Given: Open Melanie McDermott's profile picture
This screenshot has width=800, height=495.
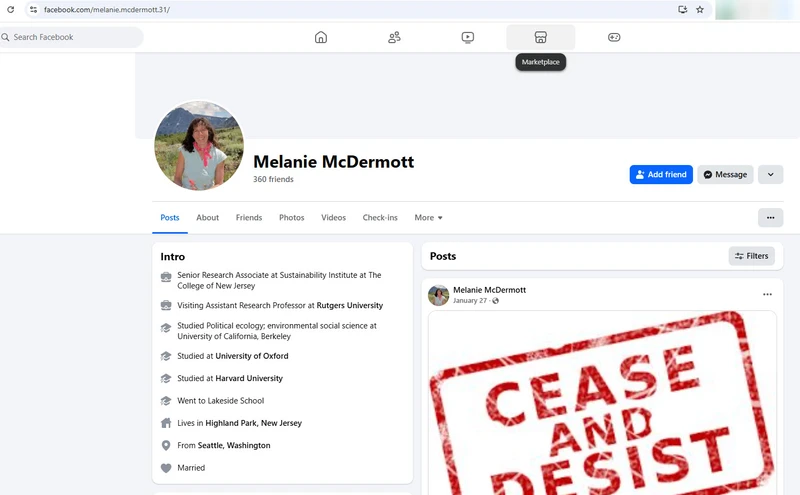Looking at the screenshot, I should 199,145.
